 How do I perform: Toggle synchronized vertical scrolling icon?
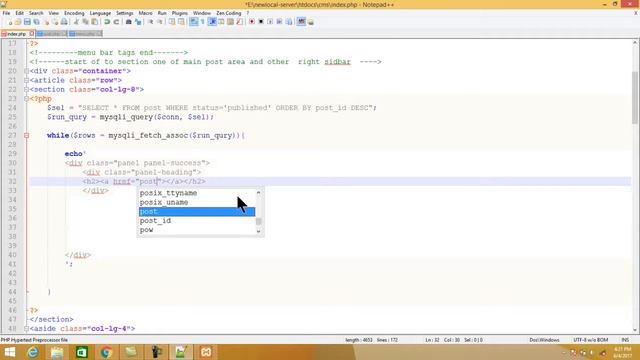pyautogui.click(x=172, y=22)
